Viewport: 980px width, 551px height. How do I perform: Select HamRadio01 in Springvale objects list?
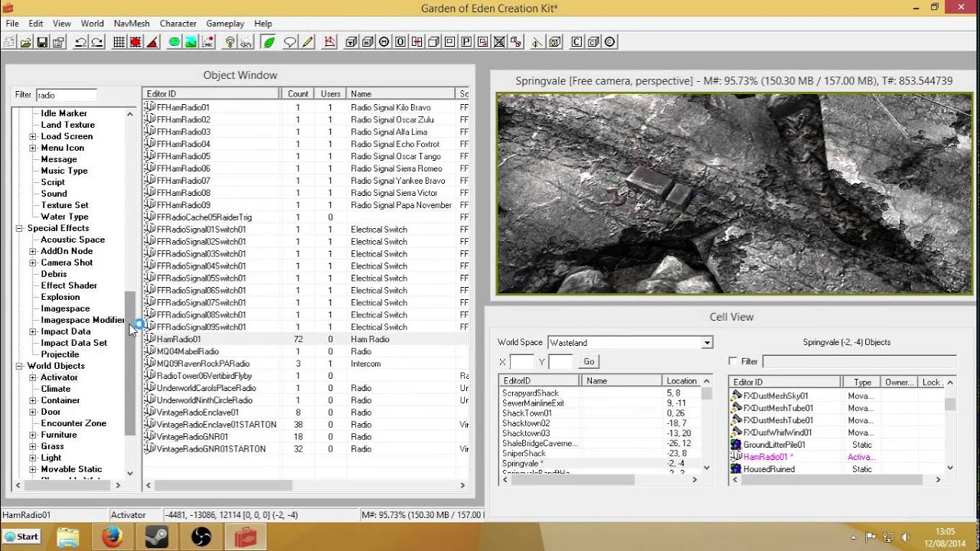coord(838,457)
